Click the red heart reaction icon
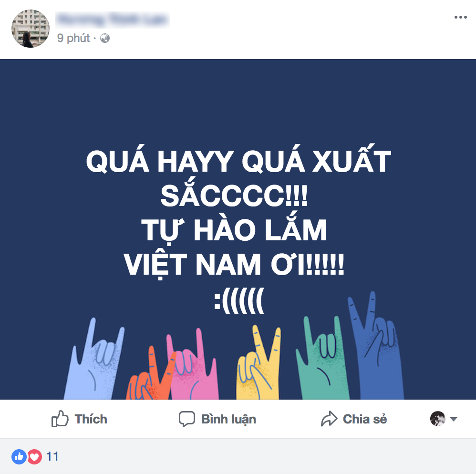476x474 pixels. click(35, 456)
